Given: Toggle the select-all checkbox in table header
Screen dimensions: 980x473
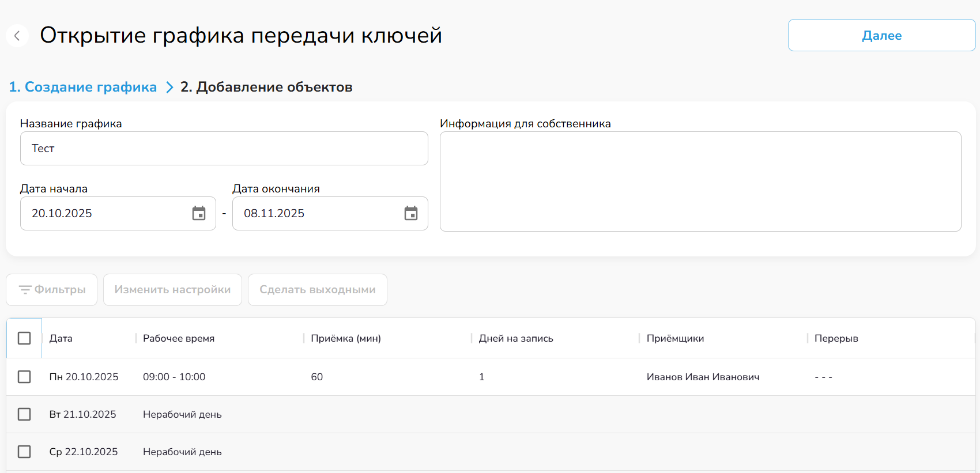Looking at the screenshot, I should click(x=24, y=338).
